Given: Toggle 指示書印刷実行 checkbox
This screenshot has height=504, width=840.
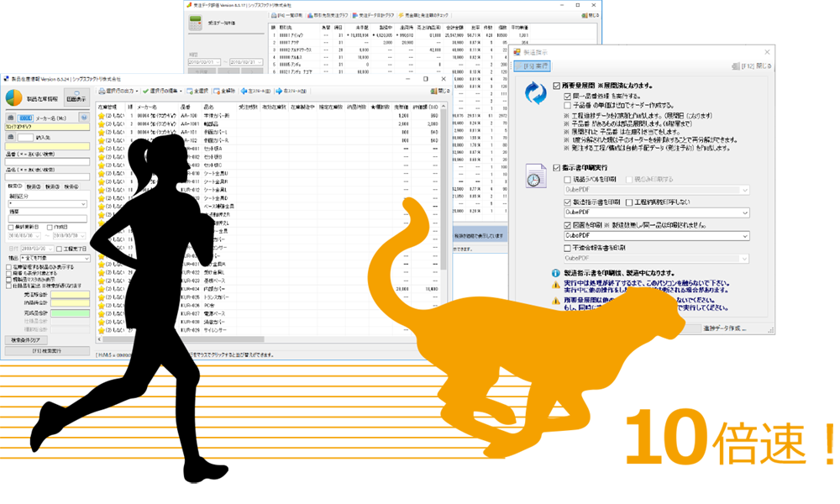Looking at the screenshot, I should click(557, 168).
